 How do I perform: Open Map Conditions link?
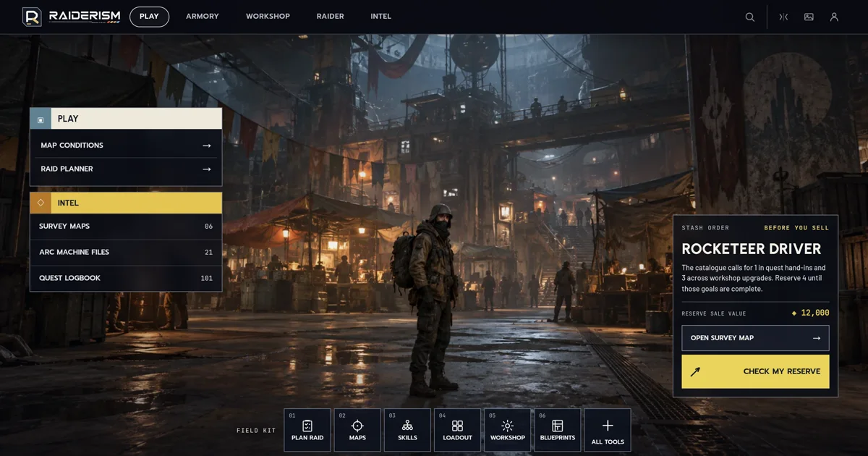coord(126,145)
